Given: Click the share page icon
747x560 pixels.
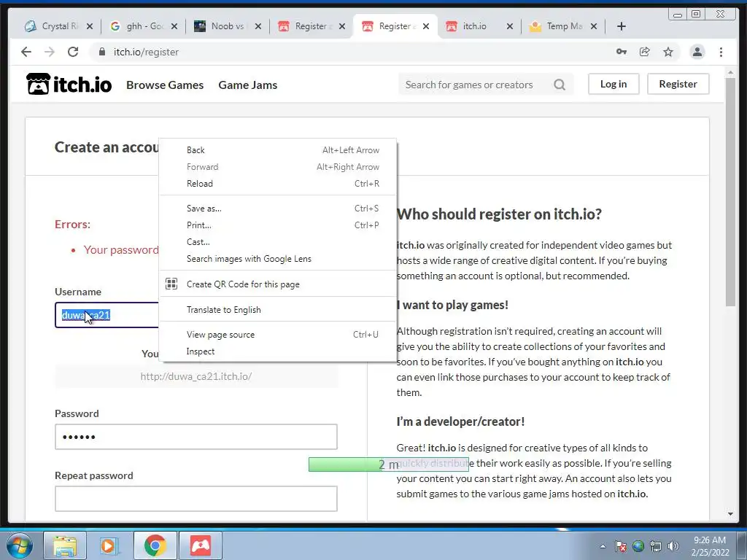Looking at the screenshot, I should pyautogui.click(x=645, y=52).
